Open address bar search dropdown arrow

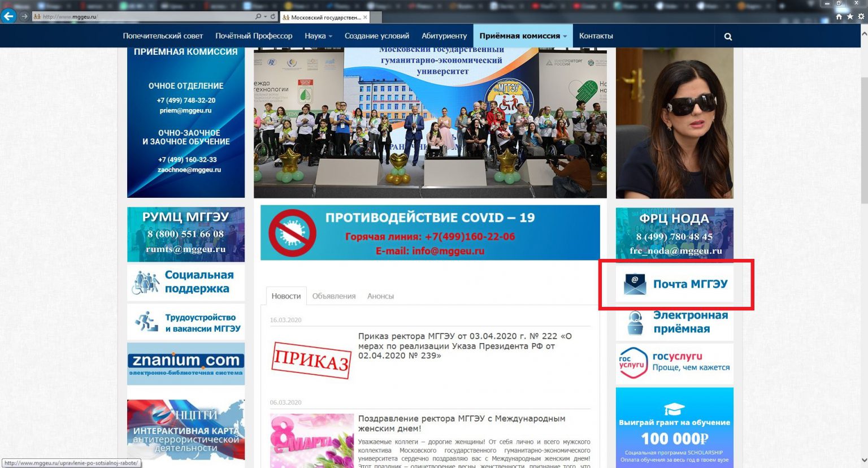(x=265, y=17)
